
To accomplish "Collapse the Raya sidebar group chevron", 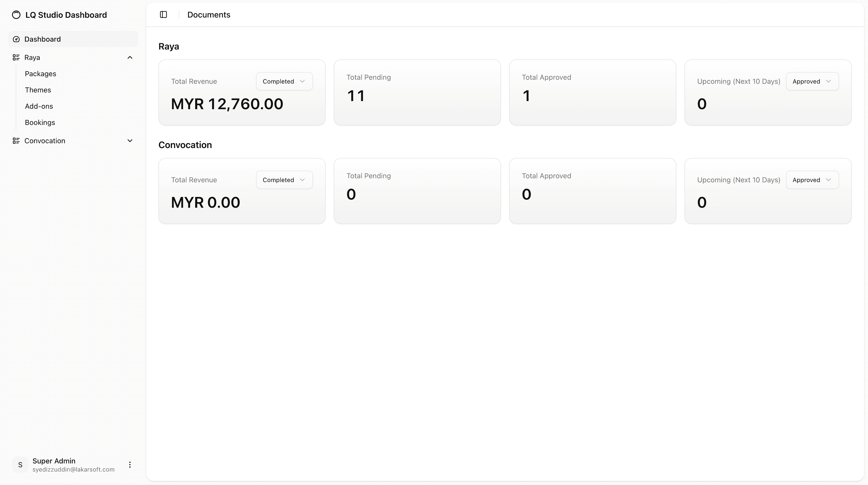I will pos(130,57).
